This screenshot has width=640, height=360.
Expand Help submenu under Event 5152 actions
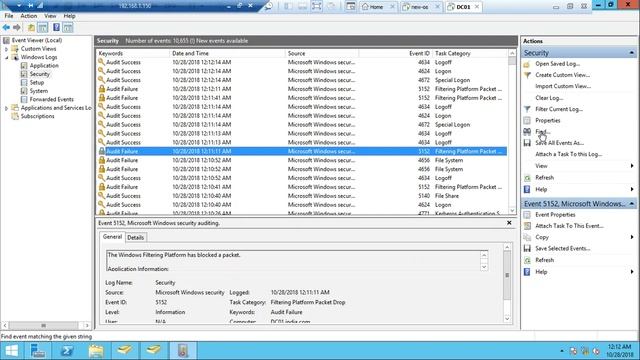point(632,272)
